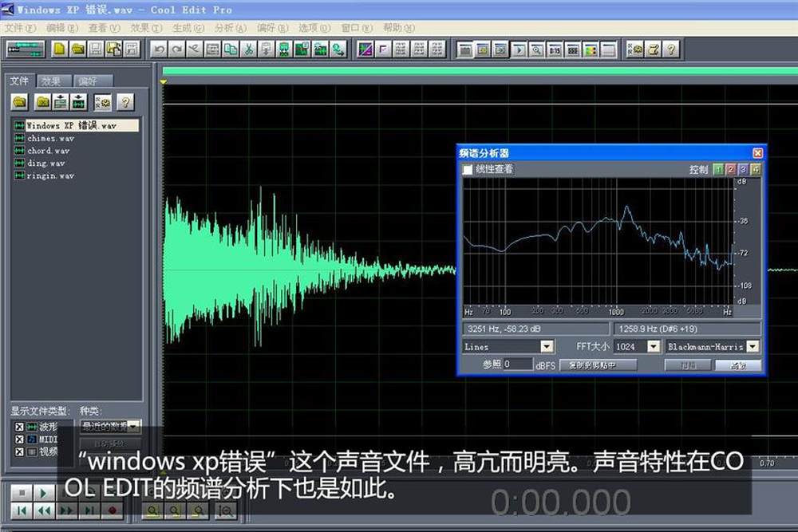Switch to the 效果 tab in the left panel
Image resolution: width=798 pixels, height=532 pixels.
tap(53, 81)
